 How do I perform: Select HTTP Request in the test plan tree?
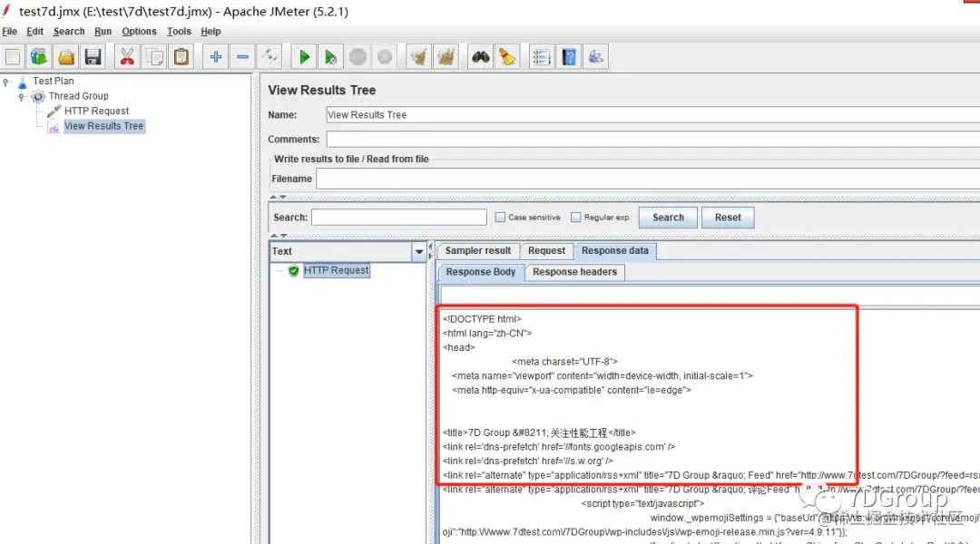pyautogui.click(x=96, y=111)
